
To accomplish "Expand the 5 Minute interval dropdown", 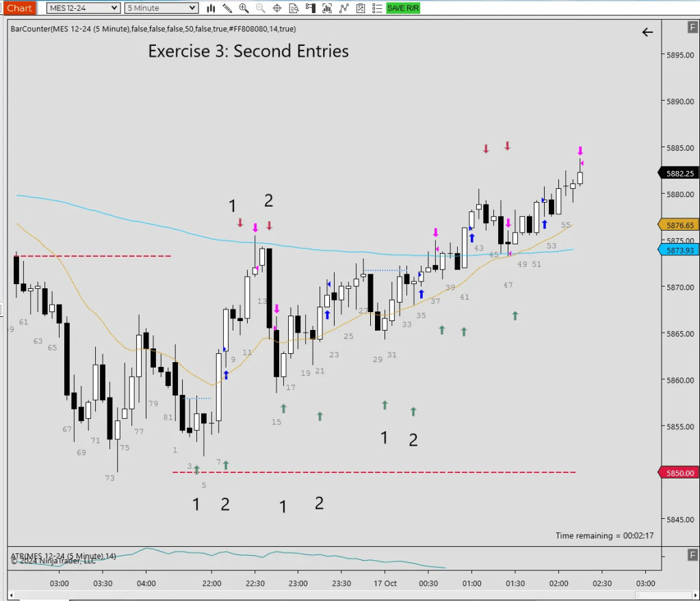I will click(x=161, y=8).
